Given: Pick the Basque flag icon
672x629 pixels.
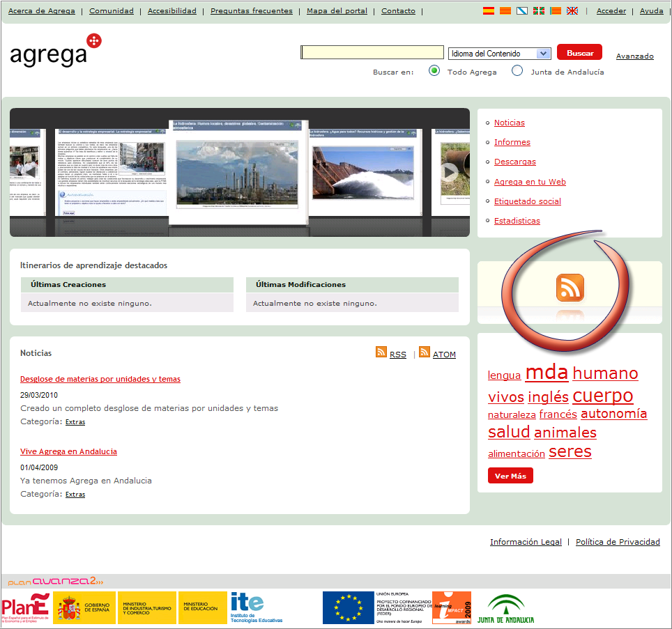Looking at the screenshot, I should point(539,10).
